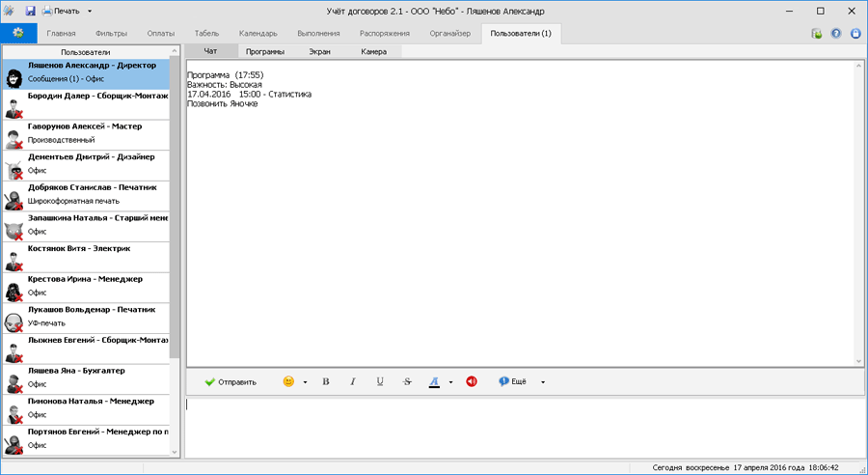Image resolution: width=868 pixels, height=475 pixels.
Task: Select user Гаворунов Алексей - Мастер
Action: coord(86,135)
